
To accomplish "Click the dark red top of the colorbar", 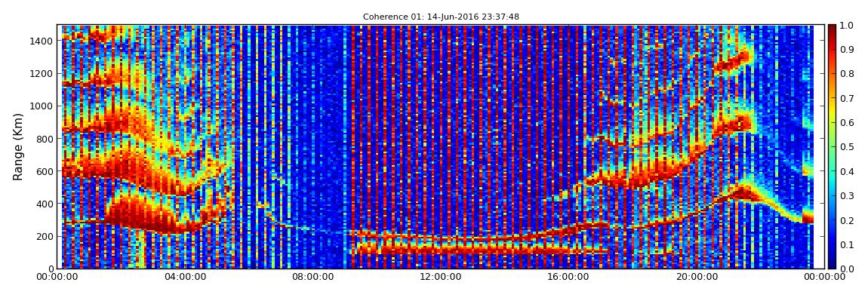I will point(832,29).
